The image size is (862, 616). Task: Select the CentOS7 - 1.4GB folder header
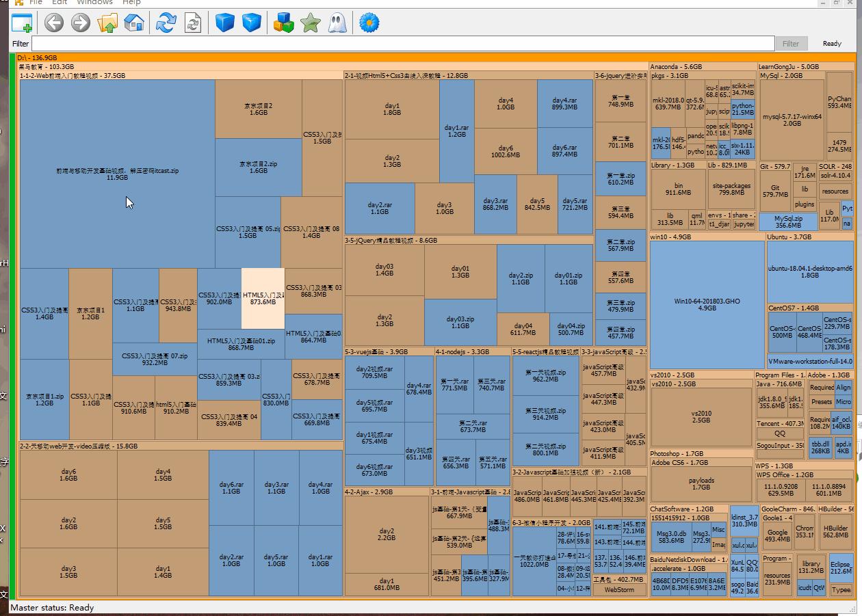(x=810, y=308)
